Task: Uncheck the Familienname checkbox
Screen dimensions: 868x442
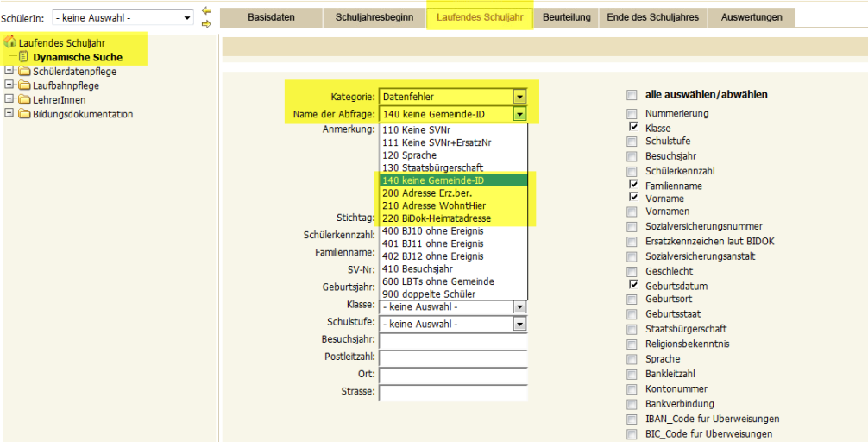Action: click(634, 185)
